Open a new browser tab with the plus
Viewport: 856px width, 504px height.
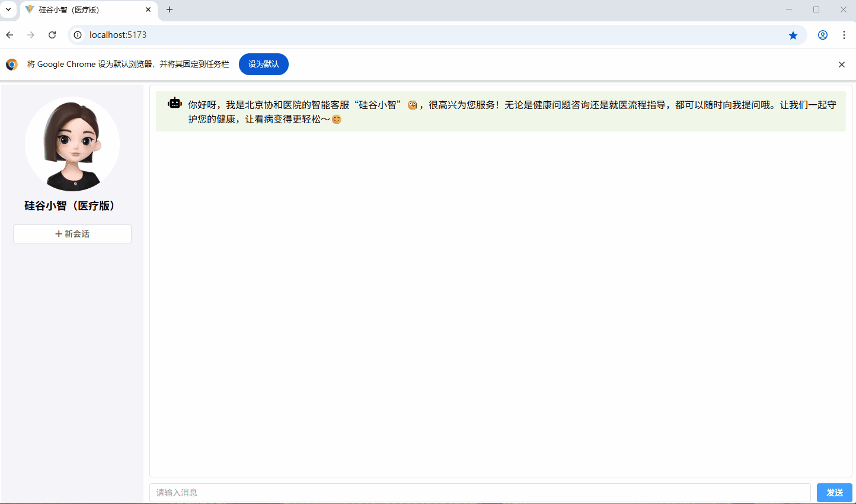coord(170,9)
